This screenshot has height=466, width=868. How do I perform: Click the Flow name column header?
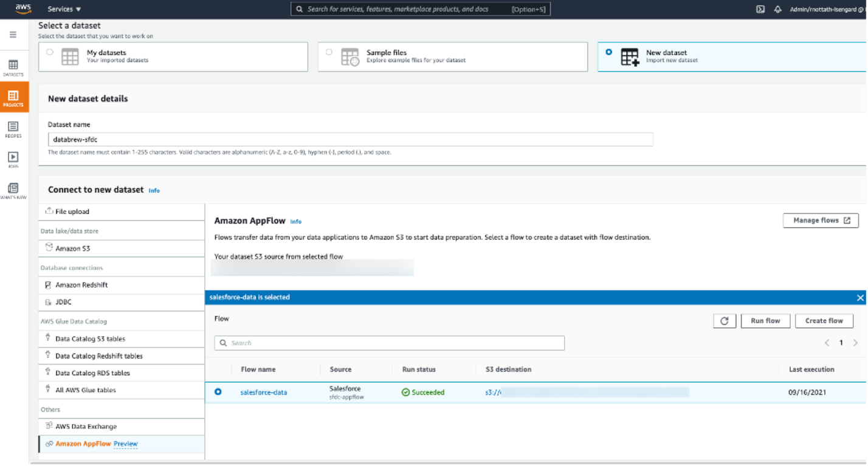pyautogui.click(x=258, y=369)
